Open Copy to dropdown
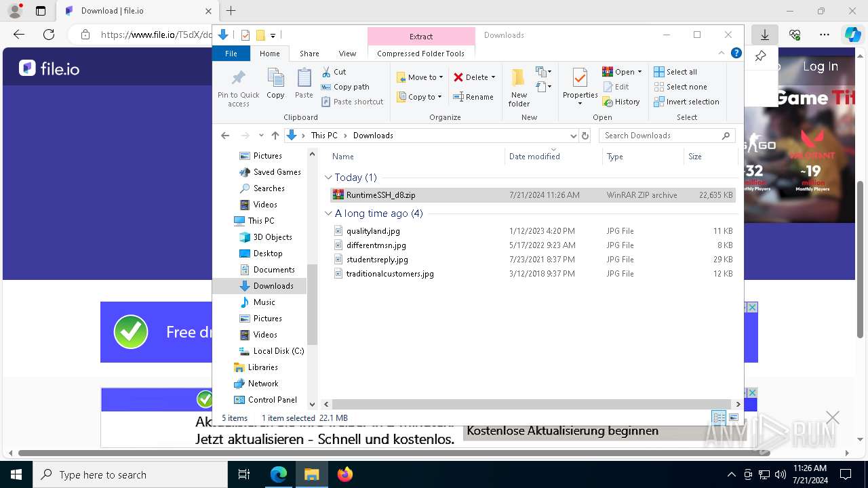Screen dimensions: 868x488 [x=420, y=97]
